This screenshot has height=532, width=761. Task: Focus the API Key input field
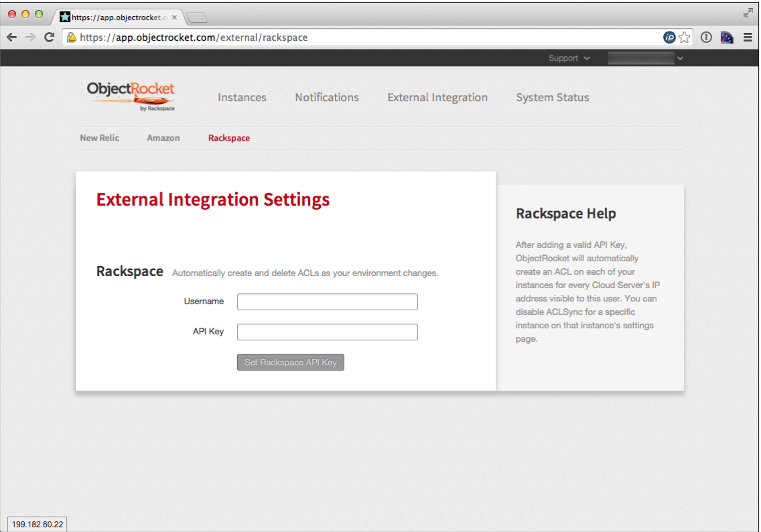coord(327,332)
